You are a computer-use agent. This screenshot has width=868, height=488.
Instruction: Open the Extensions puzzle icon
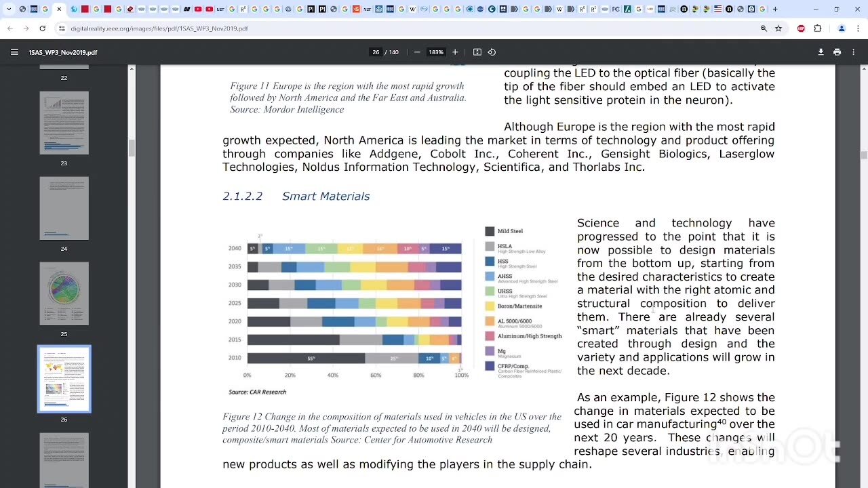point(817,28)
